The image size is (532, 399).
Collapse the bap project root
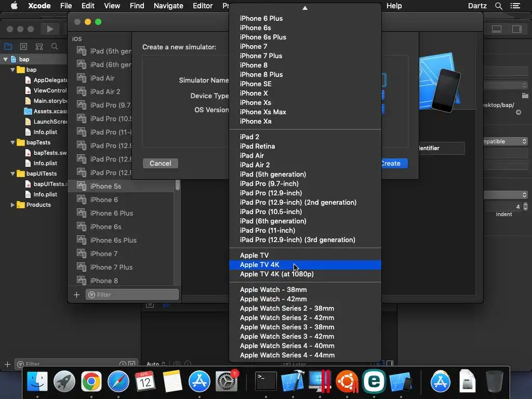click(x=5, y=59)
